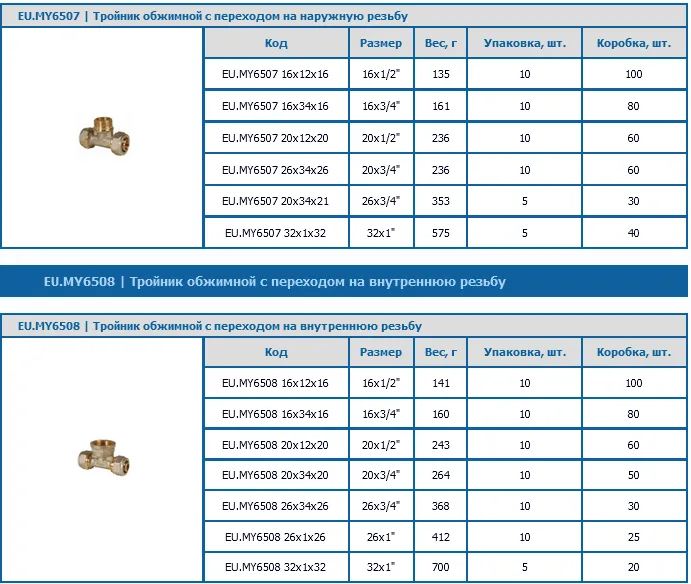
Task: Click Упаковка, шт. header in the EU.MY6508 table
Action: coord(525,352)
